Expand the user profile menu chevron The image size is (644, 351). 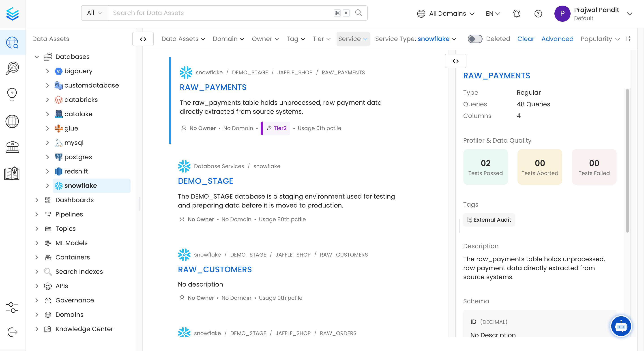(x=629, y=14)
